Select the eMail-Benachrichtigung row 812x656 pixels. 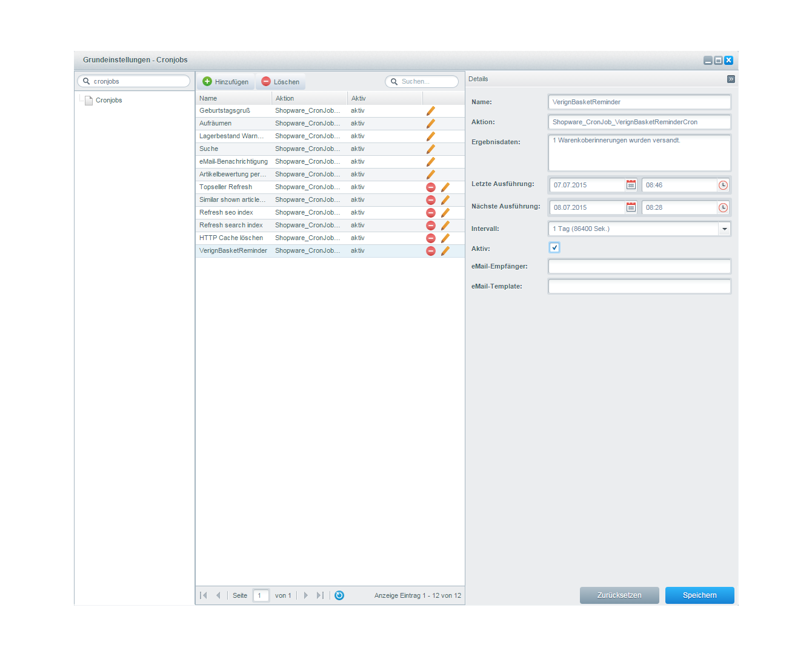tap(330, 162)
